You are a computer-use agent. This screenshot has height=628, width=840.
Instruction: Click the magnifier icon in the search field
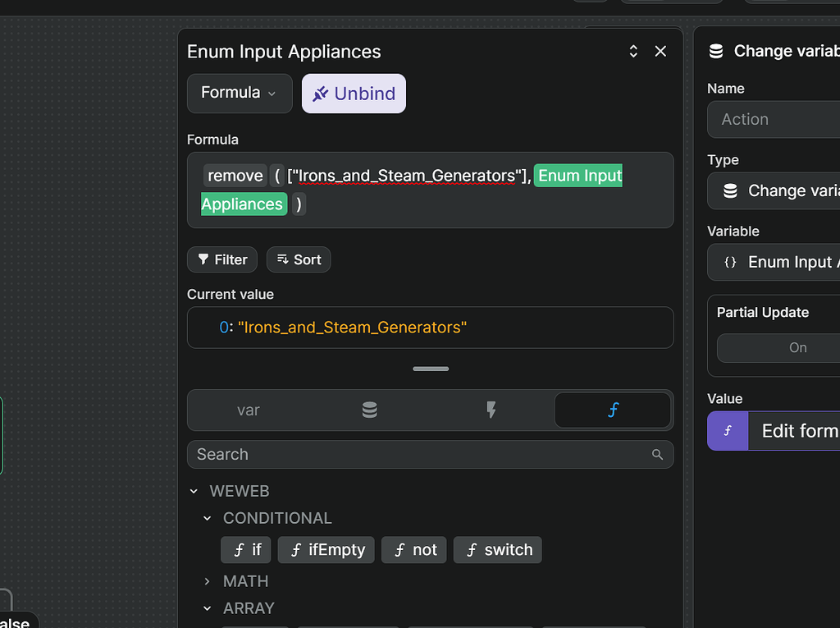coord(657,454)
